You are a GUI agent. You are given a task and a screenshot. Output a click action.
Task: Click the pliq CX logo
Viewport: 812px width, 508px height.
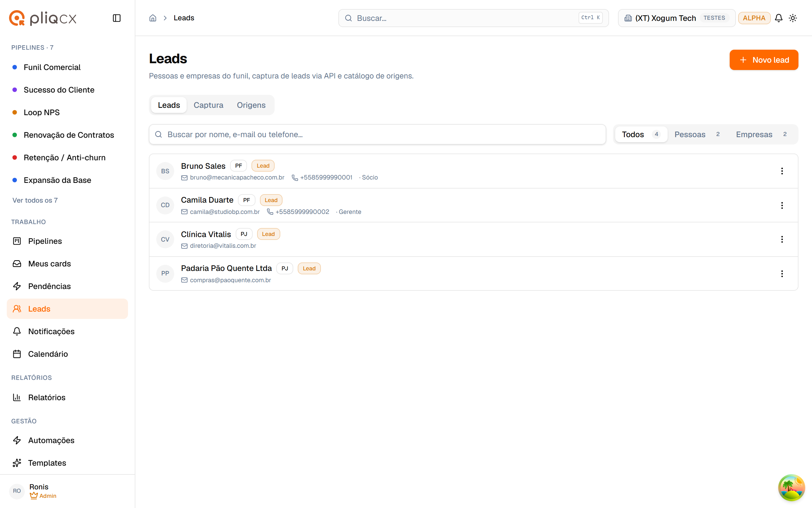43,18
